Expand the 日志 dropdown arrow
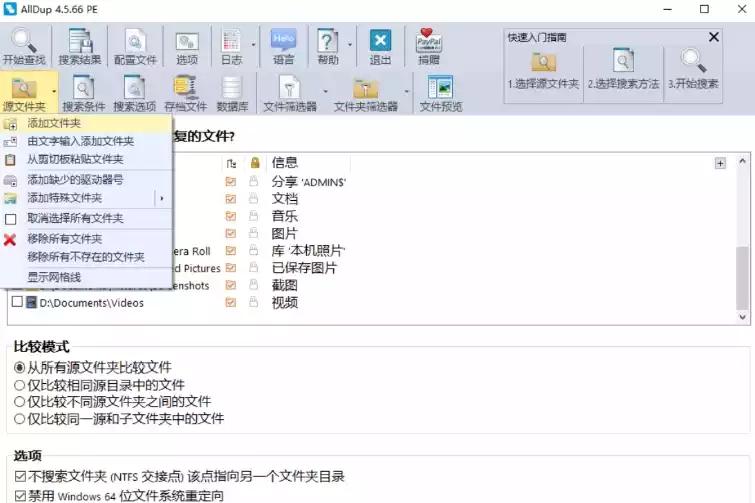The height and width of the screenshot is (503, 755). click(253, 46)
